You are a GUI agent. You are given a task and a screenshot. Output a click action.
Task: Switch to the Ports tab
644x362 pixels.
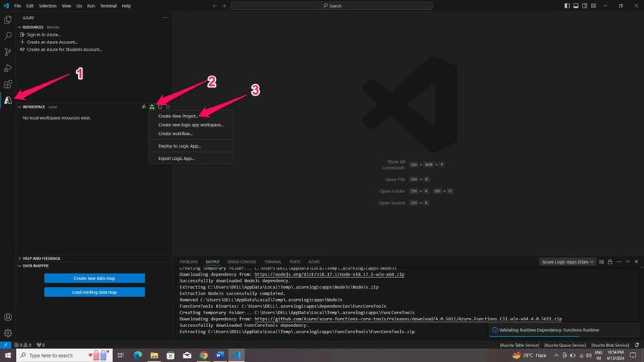pos(295,262)
